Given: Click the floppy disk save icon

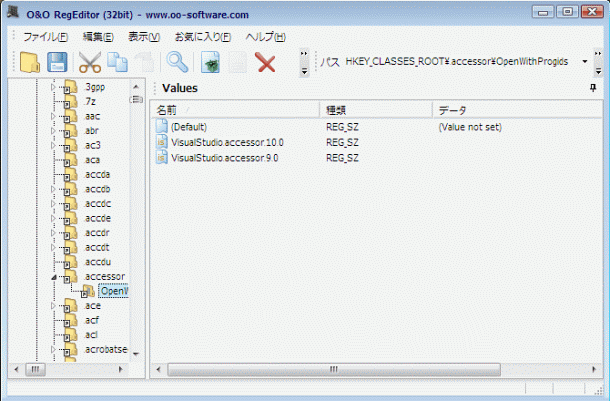Looking at the screenshot, I should (x=57, y=62).
